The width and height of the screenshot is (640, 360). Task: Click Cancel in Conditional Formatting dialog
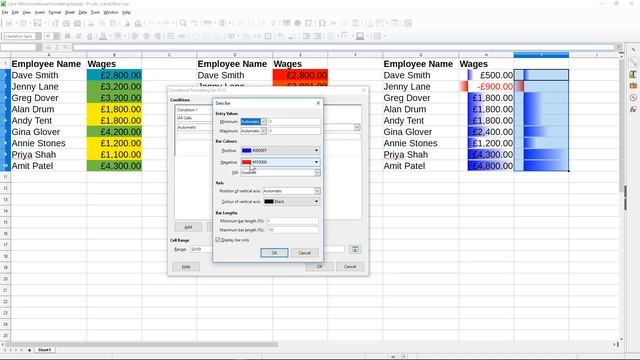coord(350,267)
